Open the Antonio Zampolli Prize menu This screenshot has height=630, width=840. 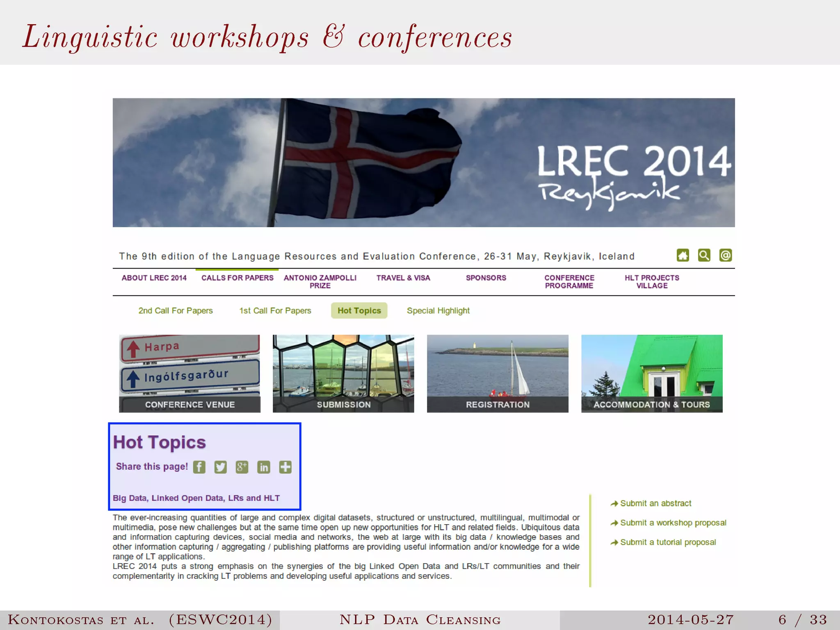click(320, 282)
